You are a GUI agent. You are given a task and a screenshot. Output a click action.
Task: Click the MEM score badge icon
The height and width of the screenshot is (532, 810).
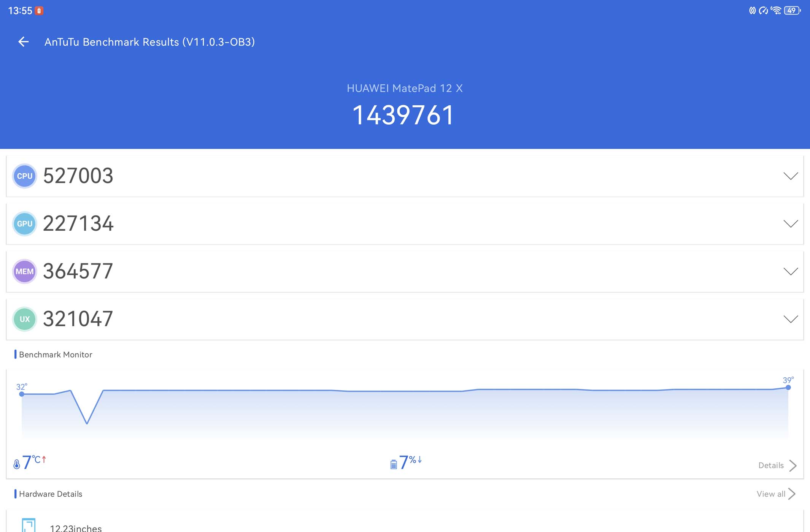25,271
